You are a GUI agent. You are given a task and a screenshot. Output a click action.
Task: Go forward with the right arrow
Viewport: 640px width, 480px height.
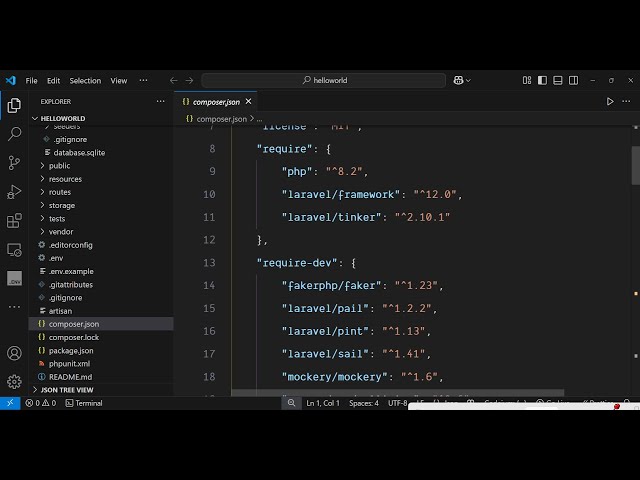[189, 80]
